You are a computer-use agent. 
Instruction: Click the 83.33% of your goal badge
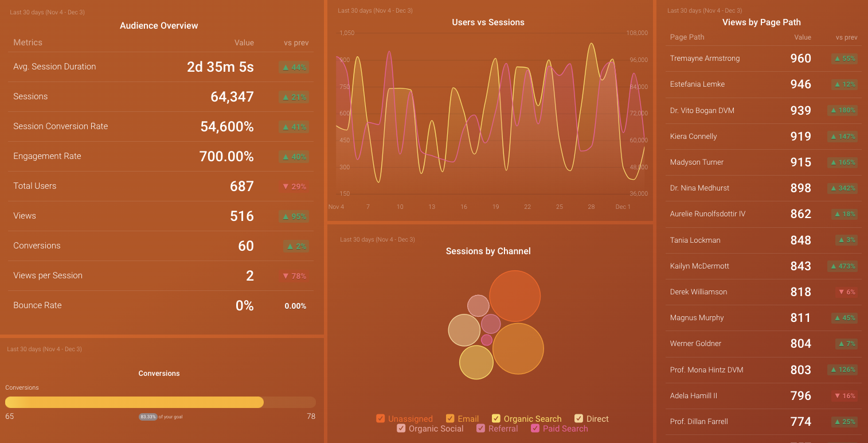(x=147, y=417)
